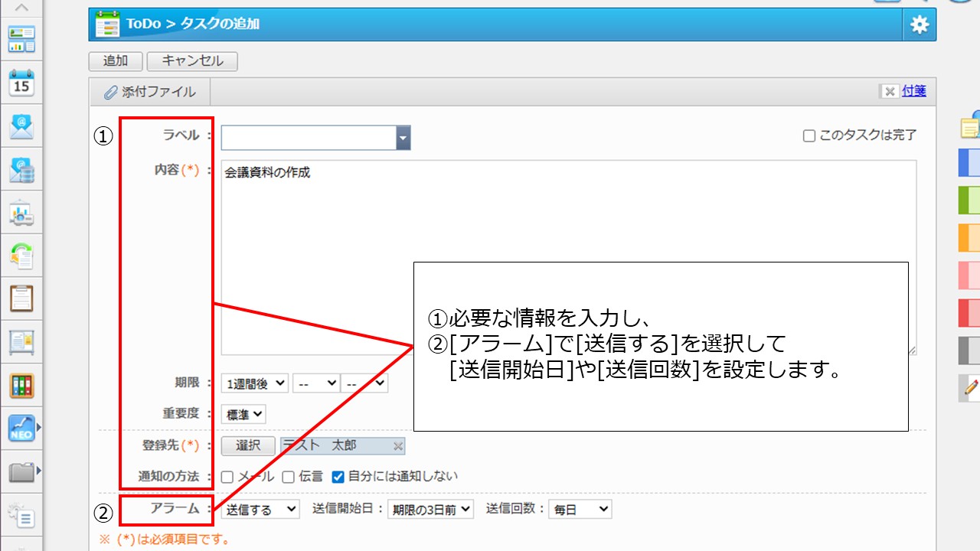Open the gear settings button in title bar
This screenshot has height=551, width=980.
(x=920, y=24)
